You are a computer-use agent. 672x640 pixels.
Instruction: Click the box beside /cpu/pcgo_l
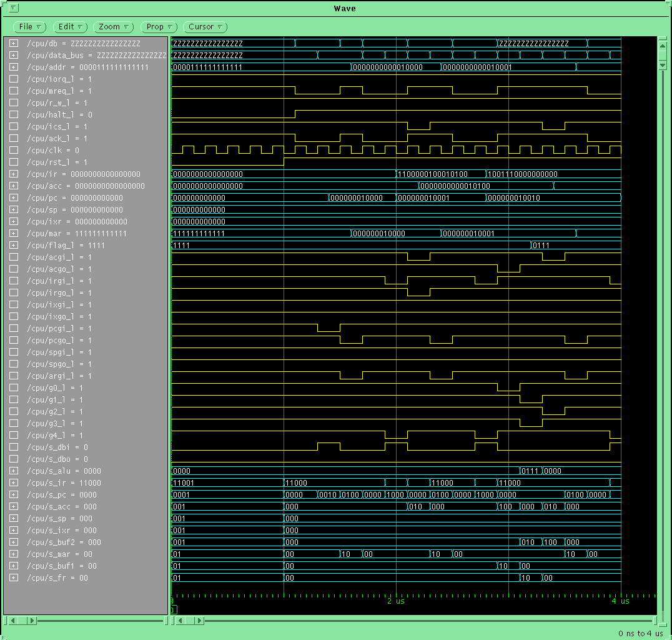[x=14, y=340]
